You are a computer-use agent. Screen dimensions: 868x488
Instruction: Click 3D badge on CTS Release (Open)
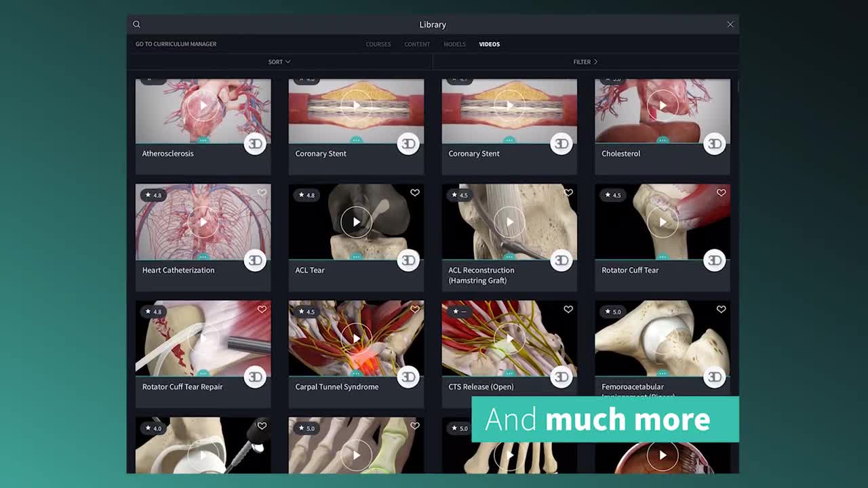point(561,377)
